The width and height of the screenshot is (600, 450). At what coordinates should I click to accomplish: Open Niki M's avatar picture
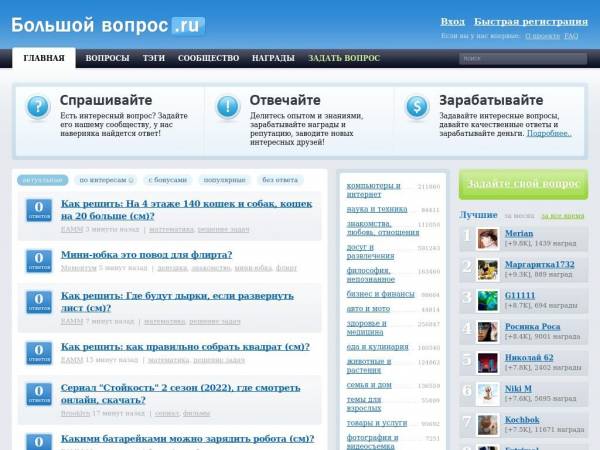click(488, 394)
